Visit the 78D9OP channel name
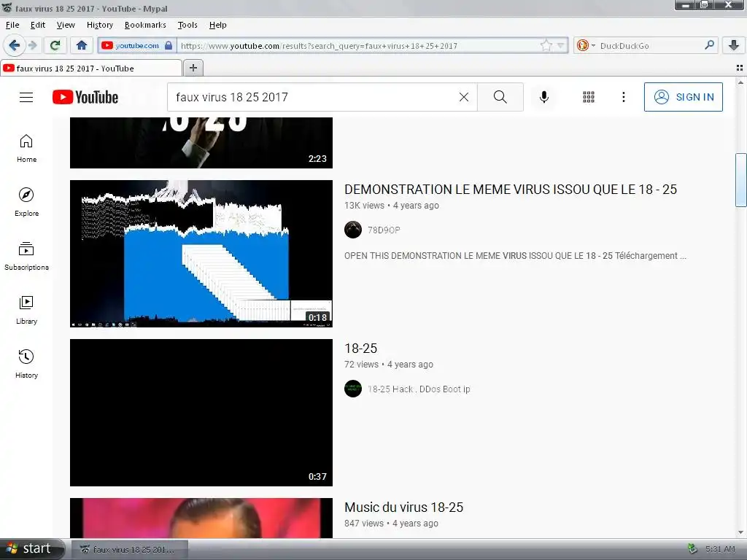Image resolution: width=747 pixels, height=560 pixels. (384, 230)
